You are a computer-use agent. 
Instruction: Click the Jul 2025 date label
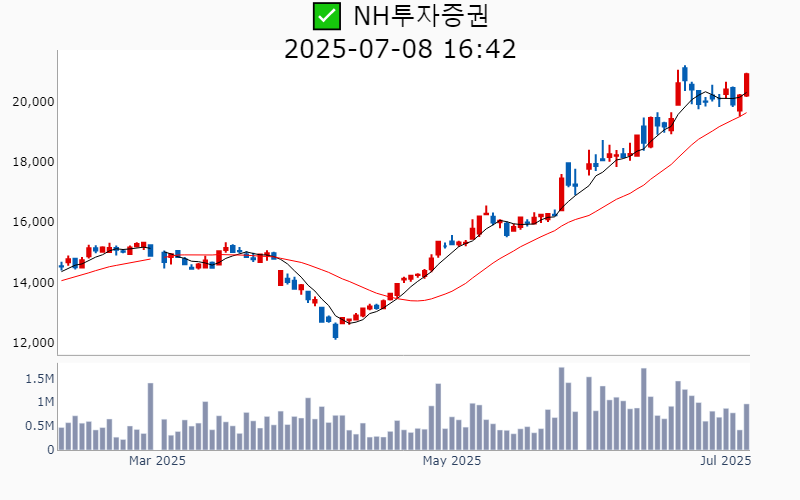(x=726, y=461)
